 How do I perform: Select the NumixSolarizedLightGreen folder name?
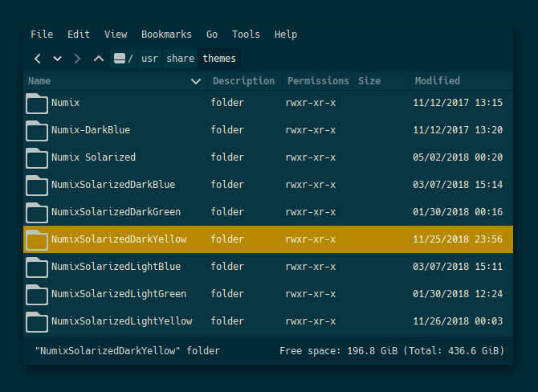(x=118, y=294)
